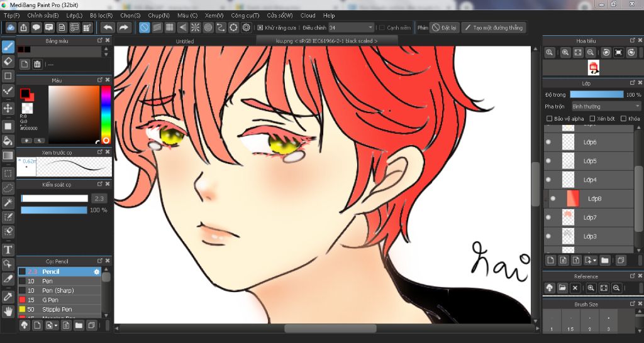Enable concentric circle snap
This screenshot has width=644, height=343.
tap(208, 28)
